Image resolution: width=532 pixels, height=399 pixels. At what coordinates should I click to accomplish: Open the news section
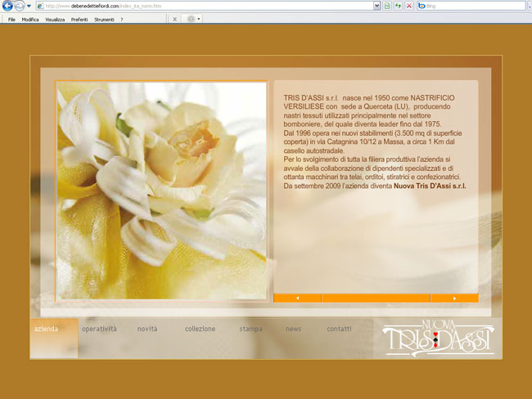click(294, 329)
